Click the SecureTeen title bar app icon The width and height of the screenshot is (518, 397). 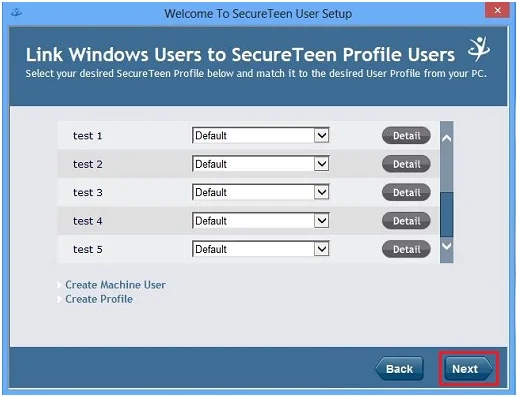click(16, 13)
